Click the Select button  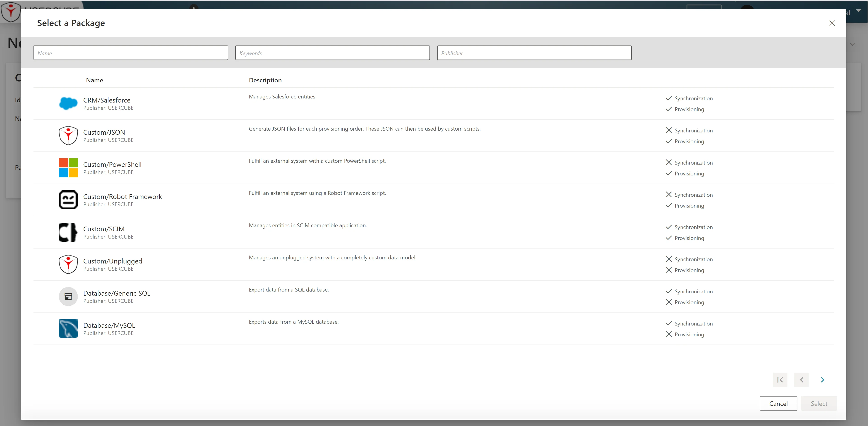tap(819, 403)
